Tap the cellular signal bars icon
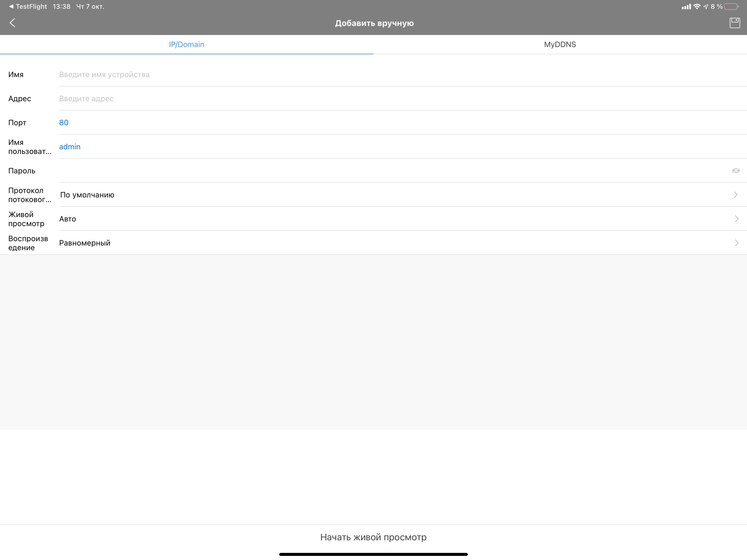747x560 pixels. [x=686, y=6]
